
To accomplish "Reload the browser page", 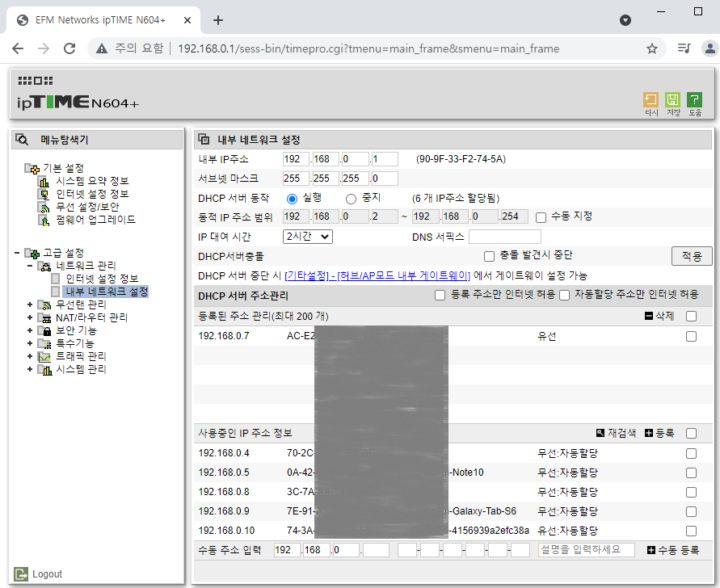I will (x=69, y=48).
